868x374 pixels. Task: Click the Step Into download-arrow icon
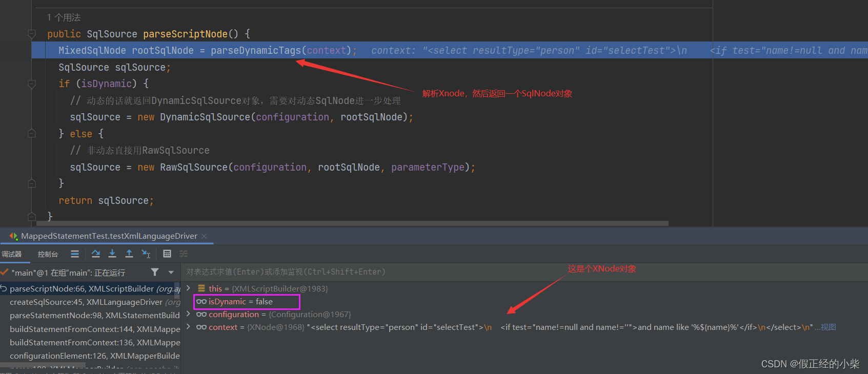[x=112, y=254]
